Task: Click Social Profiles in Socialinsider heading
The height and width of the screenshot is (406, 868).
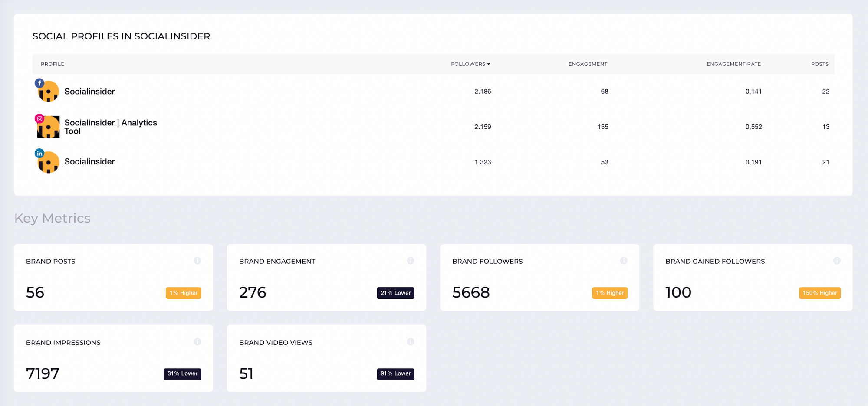Action: click(x=121, y=36)
